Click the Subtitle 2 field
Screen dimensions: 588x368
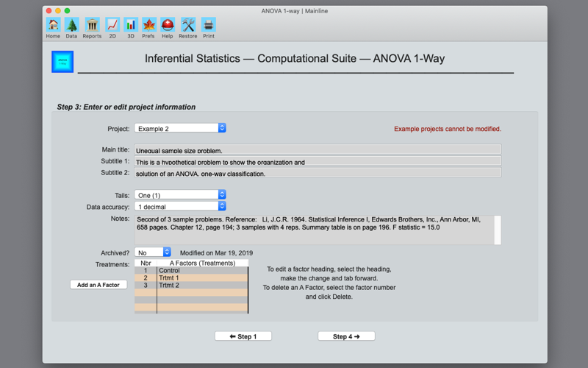pyautogui.click(x=318, y=172)
